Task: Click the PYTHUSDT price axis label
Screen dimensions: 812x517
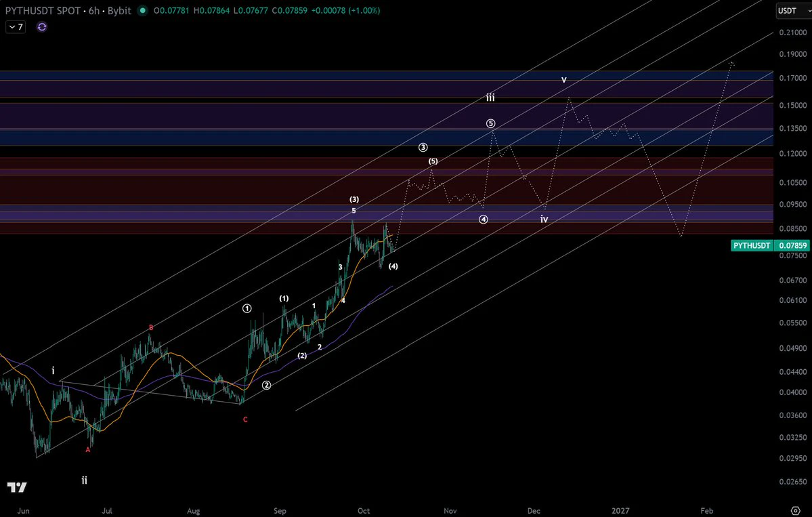Action: (x=752, y=245)
